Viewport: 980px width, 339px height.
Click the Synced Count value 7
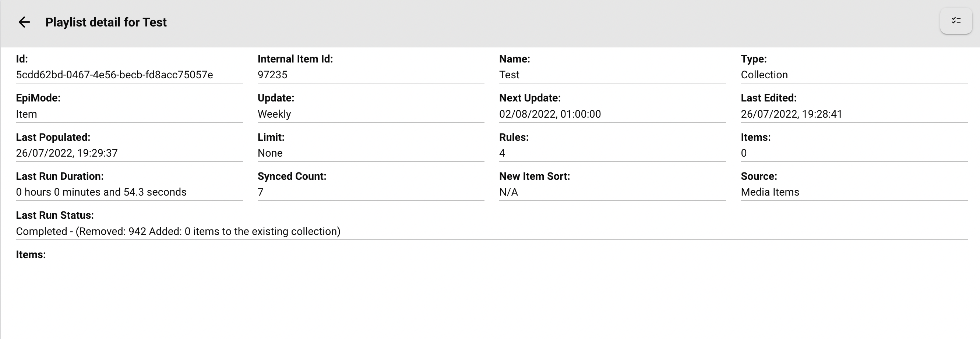tap(260, 192)
